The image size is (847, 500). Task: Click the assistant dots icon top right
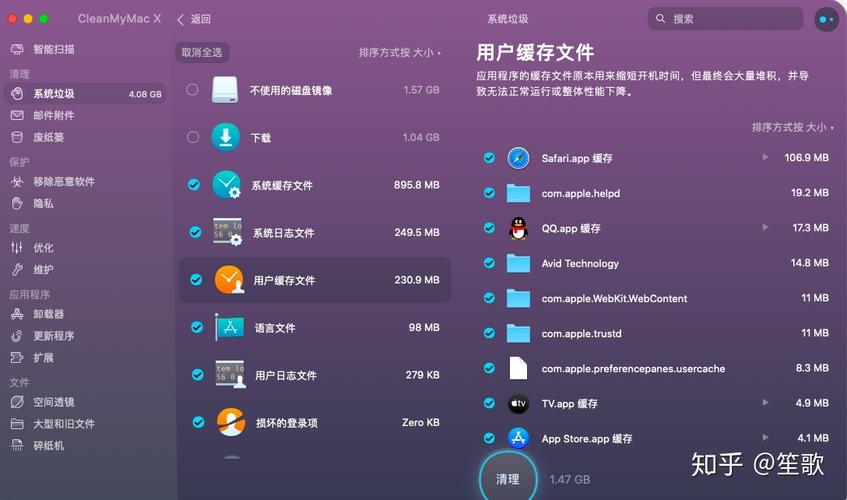tap(826, 19)
